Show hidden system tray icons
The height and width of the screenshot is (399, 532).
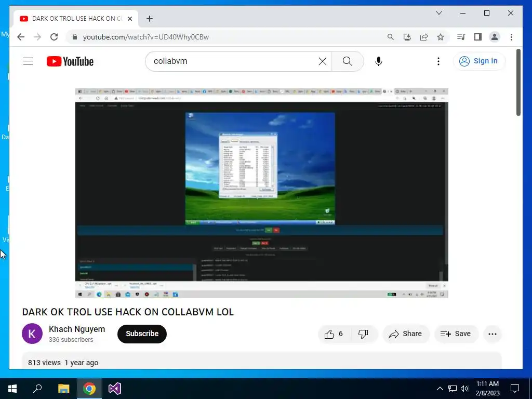tap(440, 389)
